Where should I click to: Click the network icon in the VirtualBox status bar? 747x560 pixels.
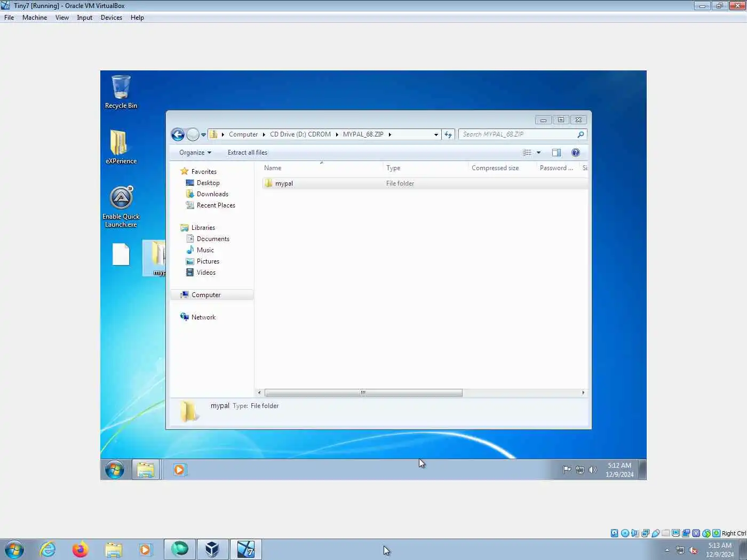click(x=646, y=533)
